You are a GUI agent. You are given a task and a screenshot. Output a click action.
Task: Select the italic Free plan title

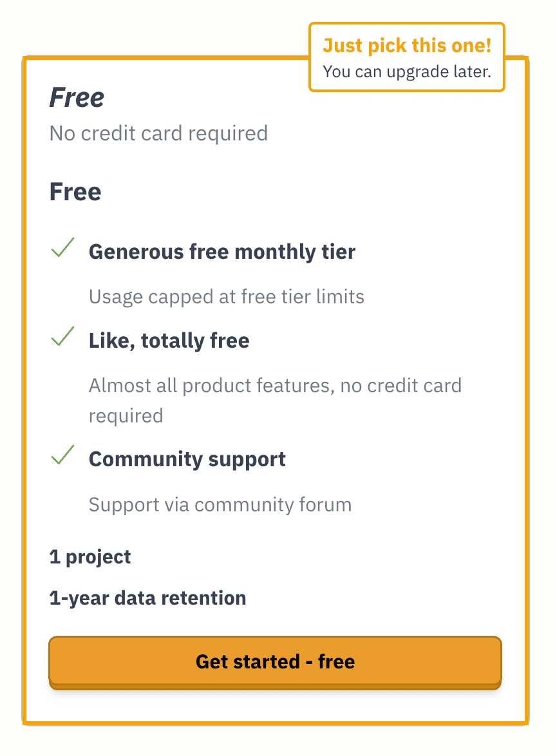click(77, 98)
